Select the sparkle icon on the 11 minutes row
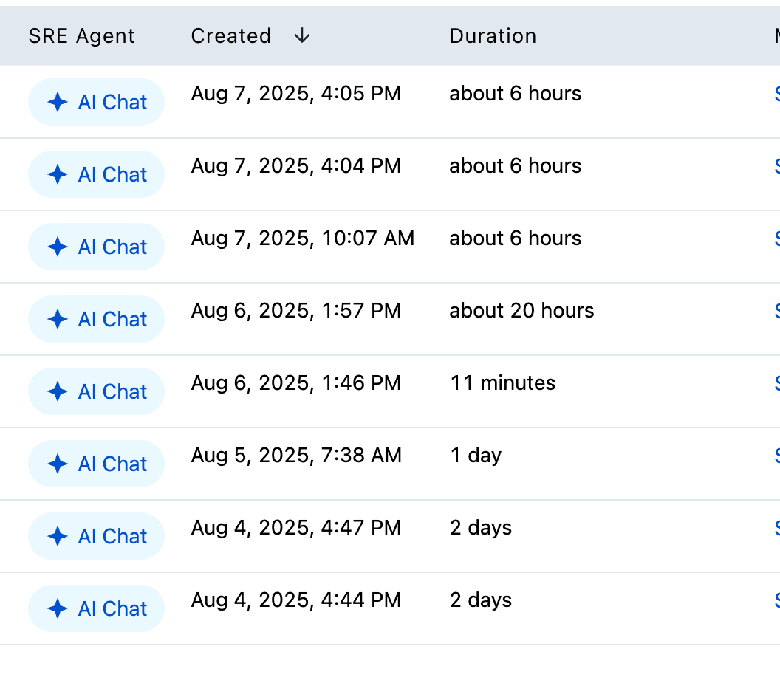 [58, 391]
